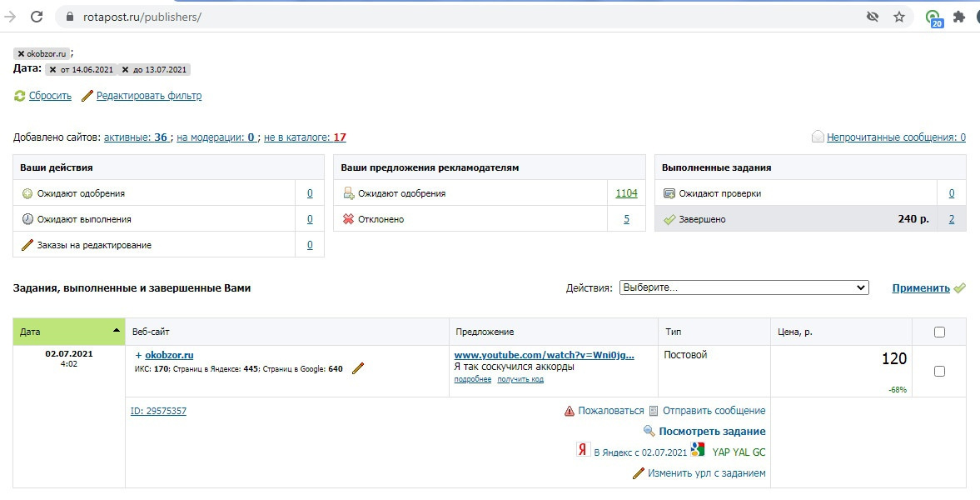Click the получить код link
The image size is (980, 500).
pyautogui.click(x=520, y=379)
